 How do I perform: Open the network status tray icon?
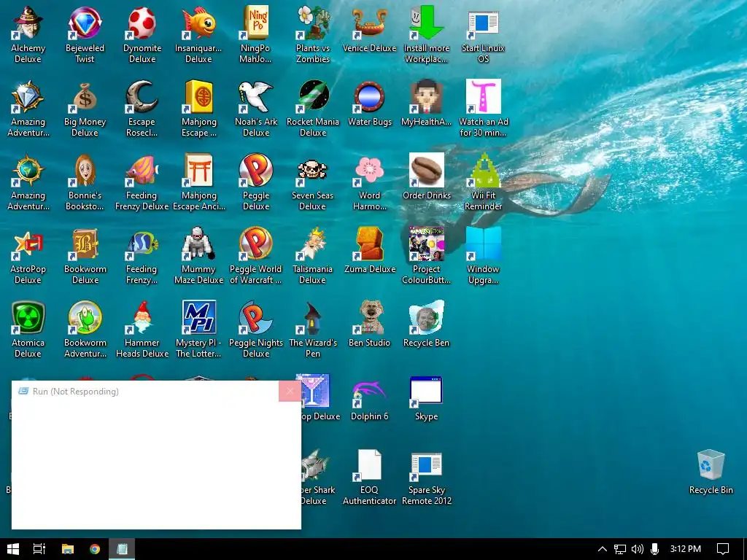point(620,549)
